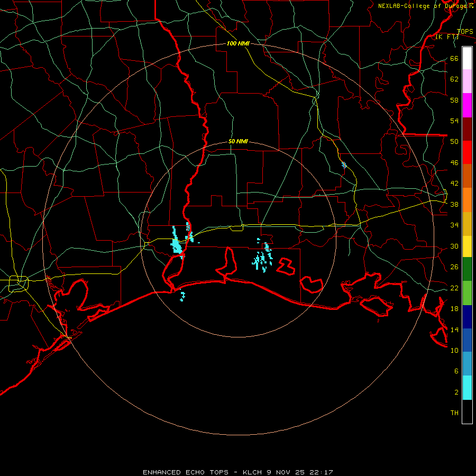Click the white swatch in the tops legend

[x=467, y=58]
